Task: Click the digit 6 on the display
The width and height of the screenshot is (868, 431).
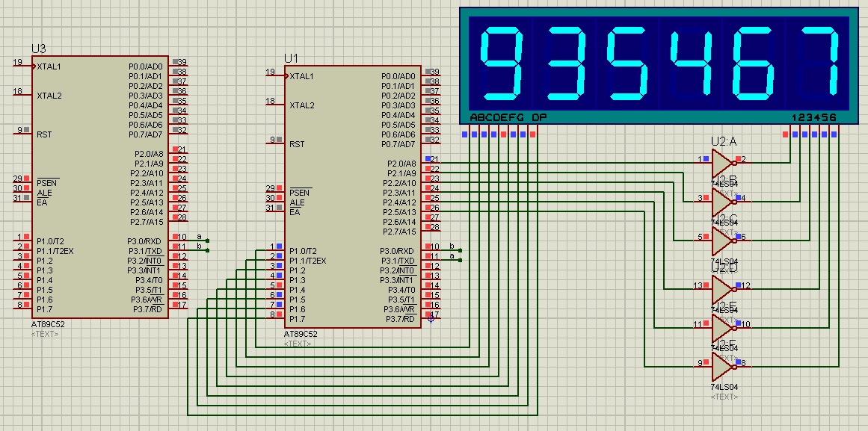Action: [x=754, y=63]
